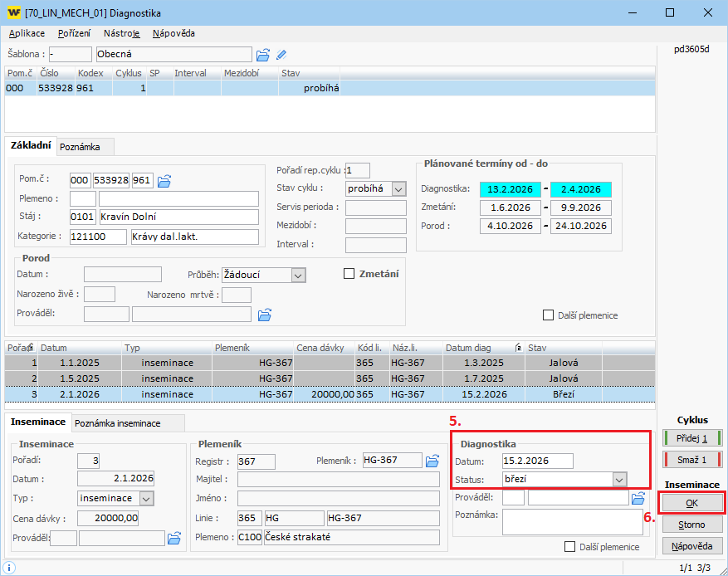Expand the diagnostika Status dropdown
This screenshot has width=728, height=576.
(x=618, y=480)
